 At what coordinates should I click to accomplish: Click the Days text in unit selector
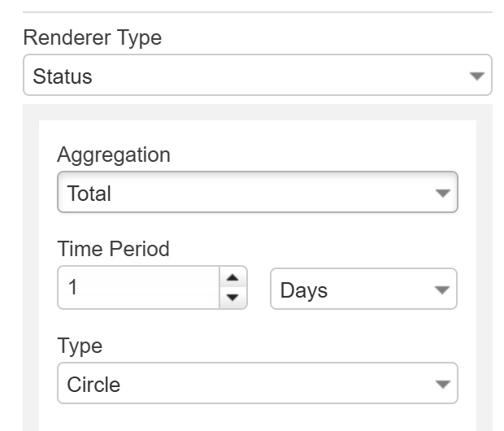pos(304,290)
